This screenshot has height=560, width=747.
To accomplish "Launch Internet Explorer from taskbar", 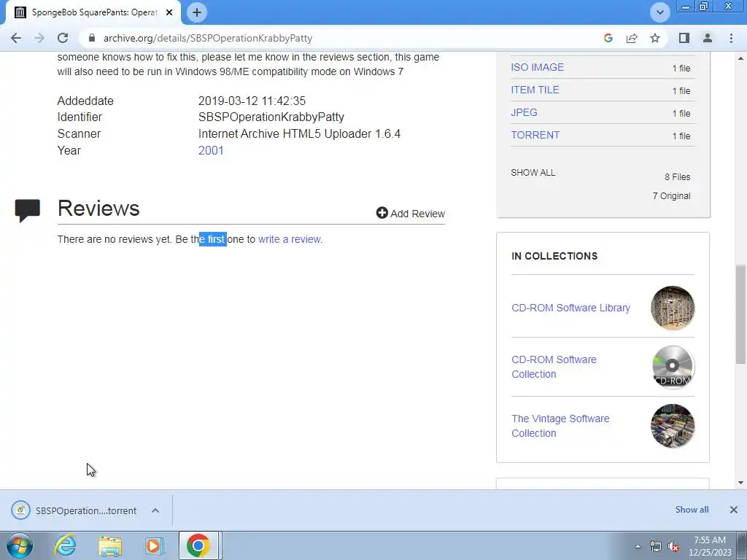I will click(x=65, y=545).
